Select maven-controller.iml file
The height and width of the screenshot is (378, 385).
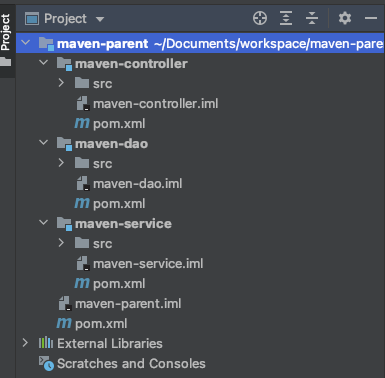click(156, 104)
